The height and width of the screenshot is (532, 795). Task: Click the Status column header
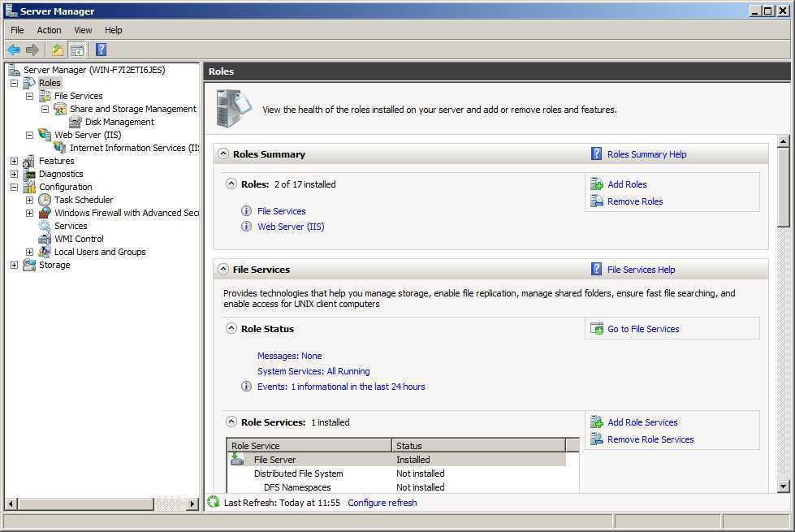(x=478, y=445)
